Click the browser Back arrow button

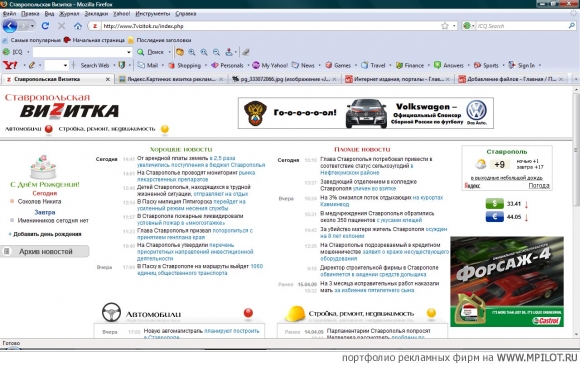pos(10,26)
